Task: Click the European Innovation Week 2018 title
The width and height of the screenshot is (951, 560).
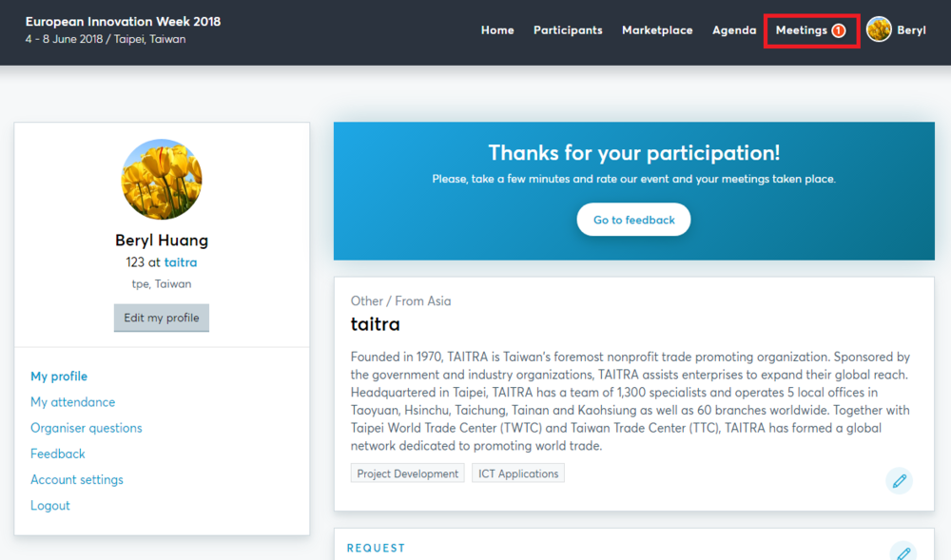Action: pos(123,21)
